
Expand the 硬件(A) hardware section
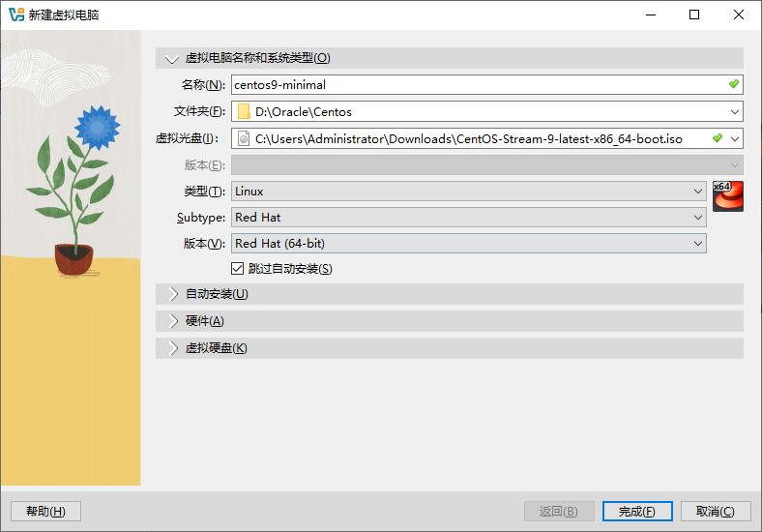(x=450, y=321)
